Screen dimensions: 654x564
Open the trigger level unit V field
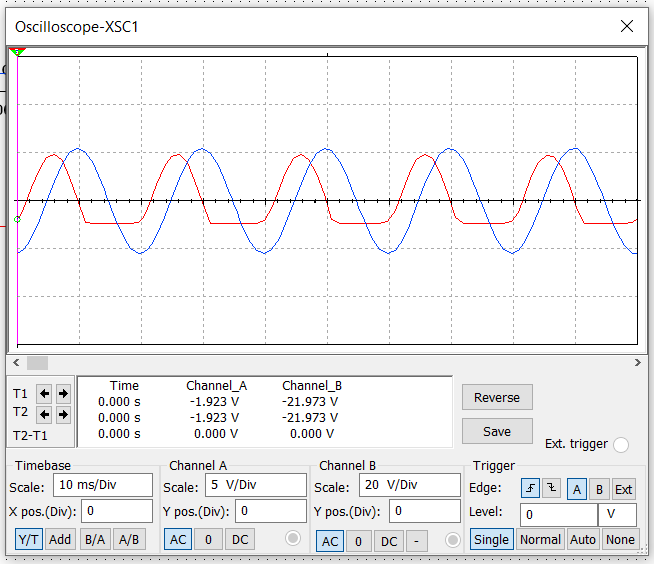tap(617, 515)
